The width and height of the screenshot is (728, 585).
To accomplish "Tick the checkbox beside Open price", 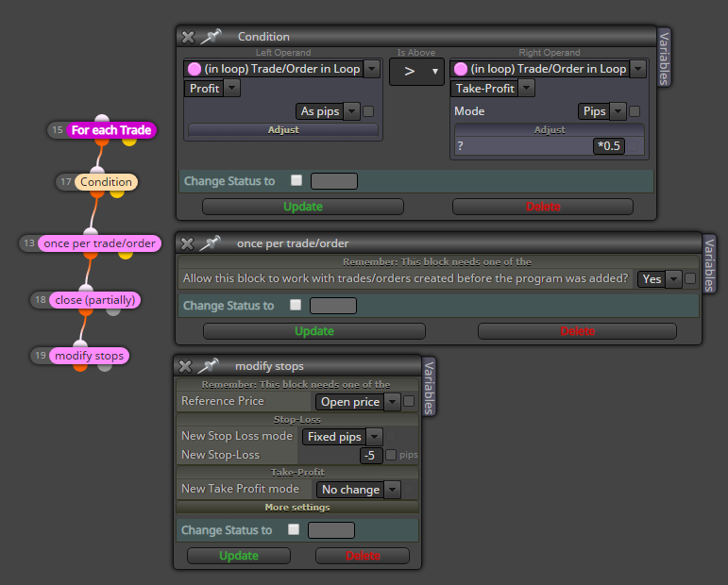I will [409, 401].
